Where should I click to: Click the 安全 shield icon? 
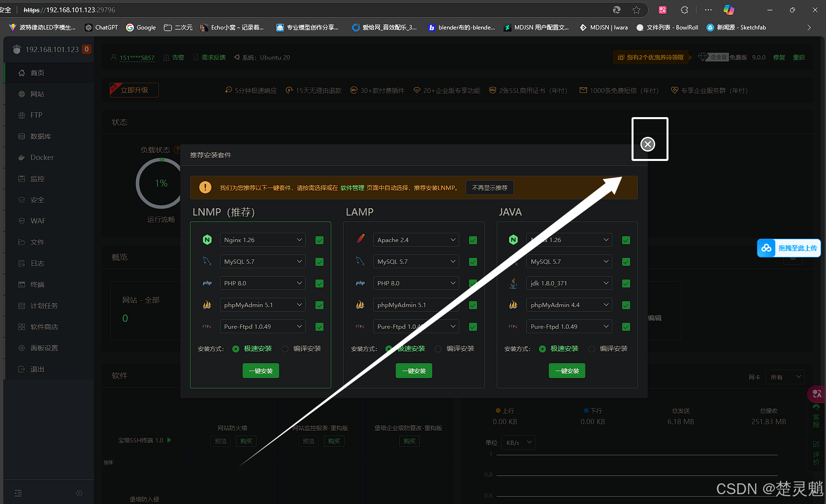(x=22, y=200)
